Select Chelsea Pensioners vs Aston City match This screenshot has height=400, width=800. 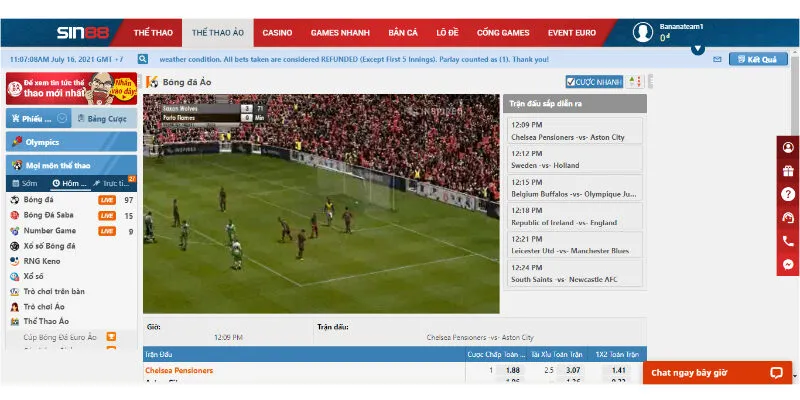click(x=575, y=131)
